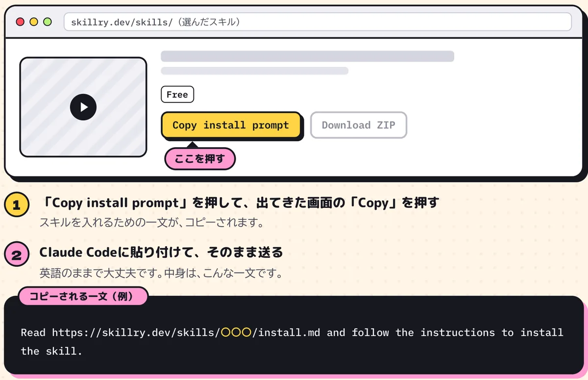Click the 'Read https://skillry.dev/skills/' example prompt text
The height and width of the screenshot is (380, 588).
(292, 341)
